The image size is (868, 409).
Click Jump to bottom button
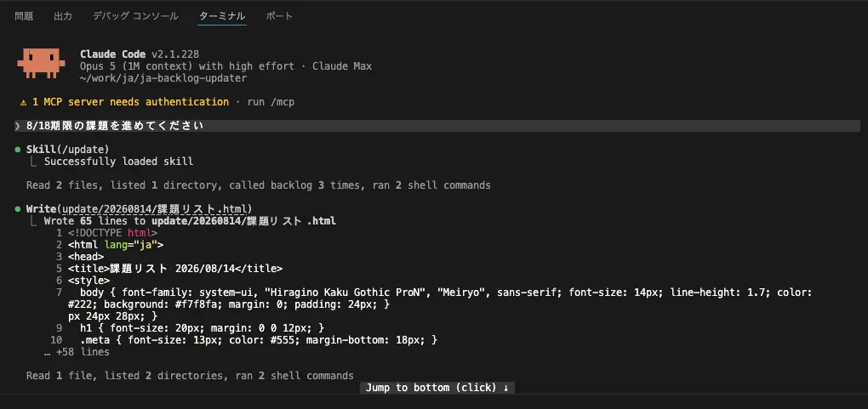pos(437,388)
